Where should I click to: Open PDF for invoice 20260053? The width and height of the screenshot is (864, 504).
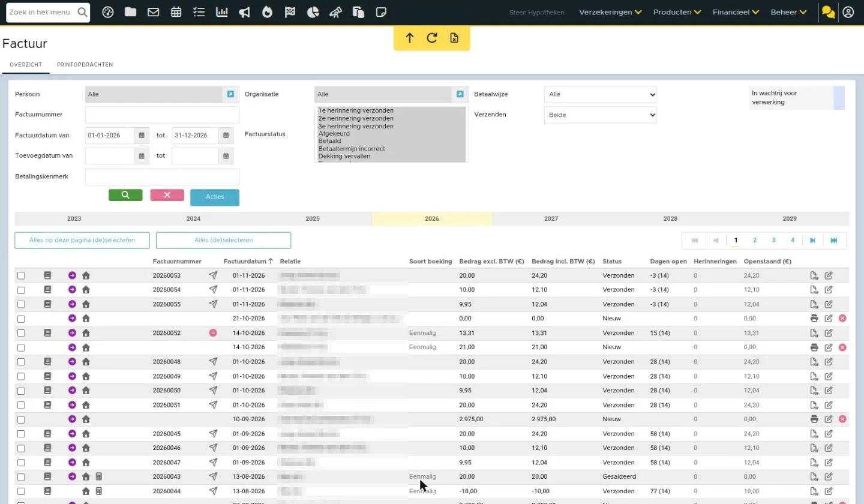click(814, 275)
